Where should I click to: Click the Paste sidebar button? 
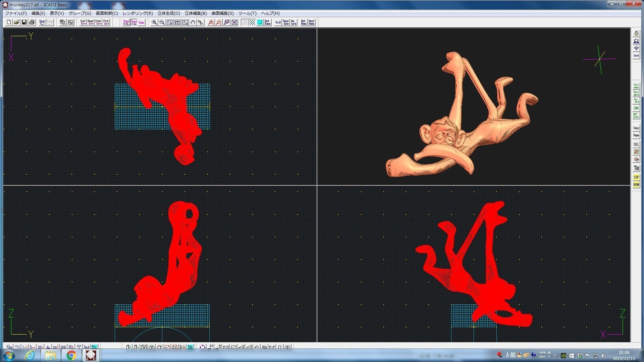[x=636, y=135]
